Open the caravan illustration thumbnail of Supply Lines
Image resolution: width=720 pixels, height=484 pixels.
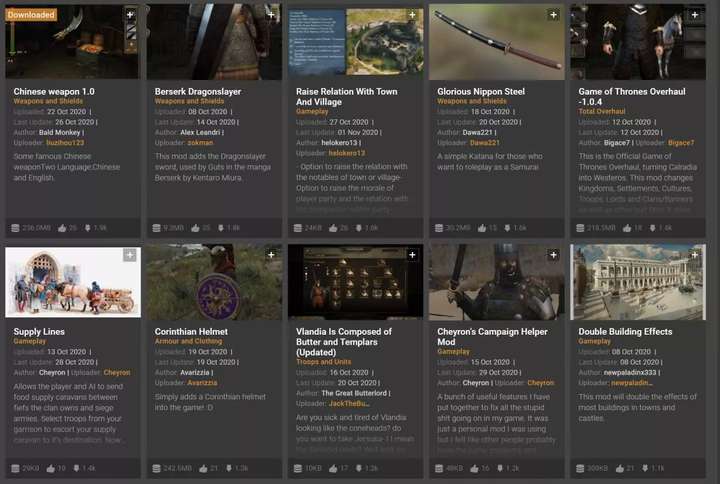[73, 282]
